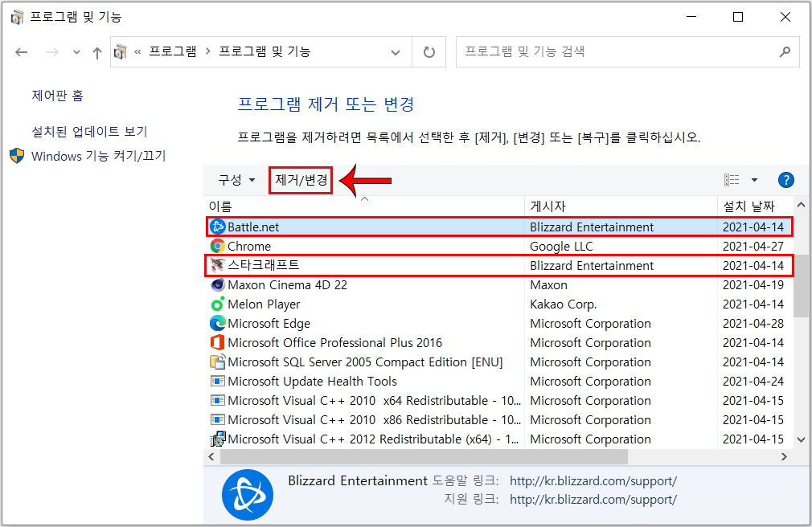Click the 제거/변경 button
Screen dimensions: 812x527
tap(301, 180)
